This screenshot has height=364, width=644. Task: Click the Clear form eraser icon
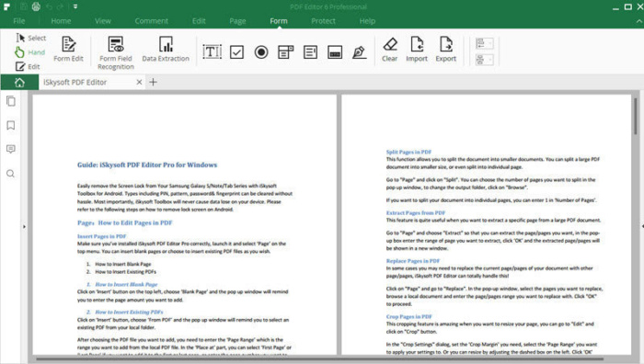(390, 44)
